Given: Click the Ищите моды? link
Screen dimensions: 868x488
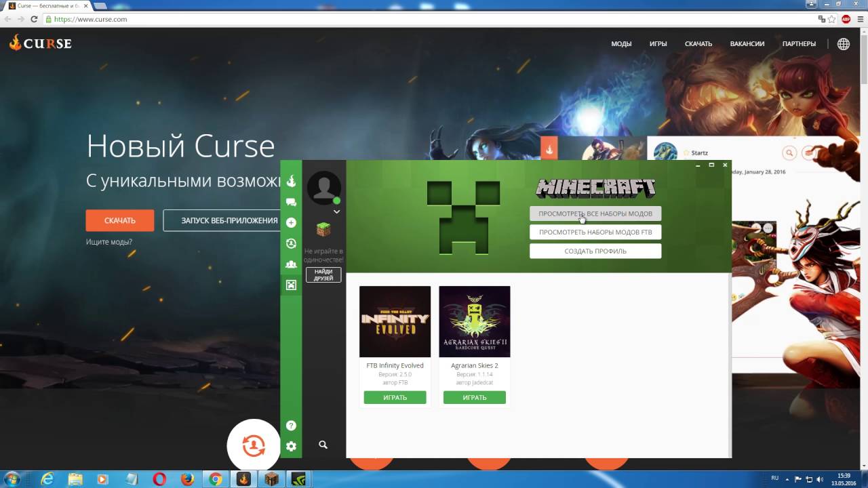Looking at the screenshot, I should (x=108, y=242).
